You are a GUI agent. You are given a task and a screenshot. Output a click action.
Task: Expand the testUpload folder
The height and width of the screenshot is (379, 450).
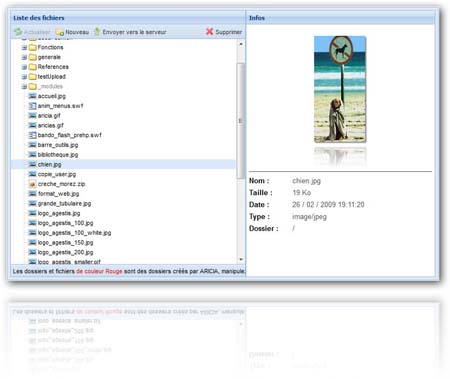tap(24, 77)
